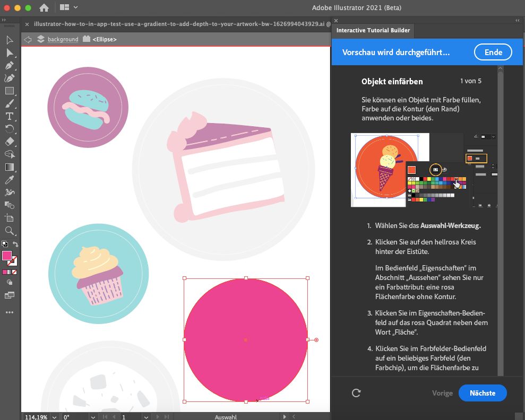Click the rotation angle field 0°
This screenshot has height=420, width=525.
coord(76,417)
